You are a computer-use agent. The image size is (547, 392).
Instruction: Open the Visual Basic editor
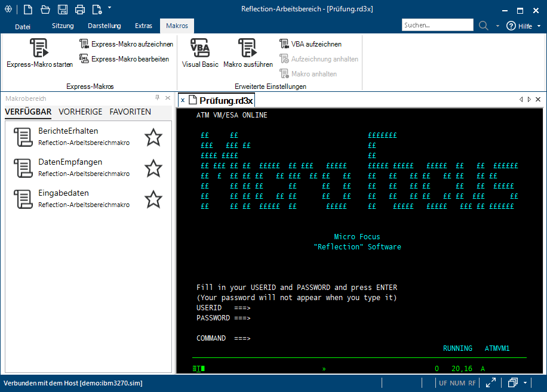[200, 48]
